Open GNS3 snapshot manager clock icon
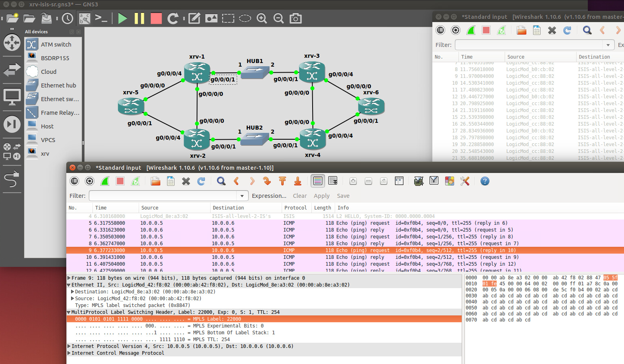624x364 pixels. (68, 18)
